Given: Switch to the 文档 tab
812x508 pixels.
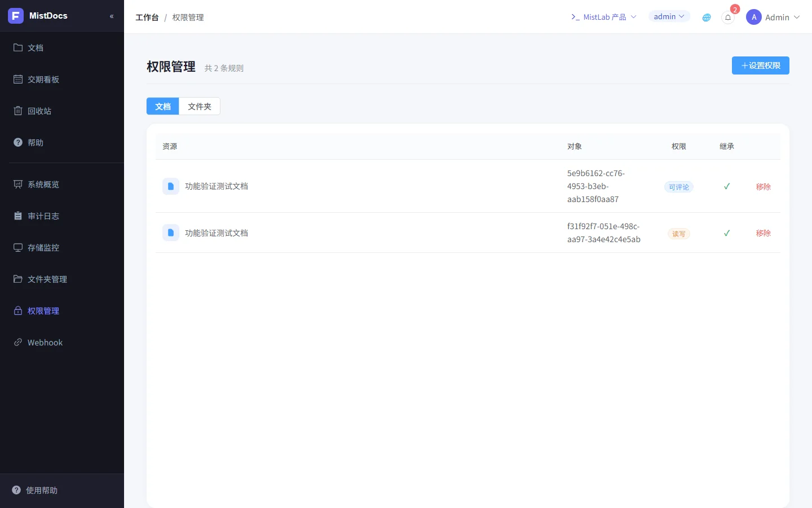Looking at the screenshot, I should tap(163, 106).
